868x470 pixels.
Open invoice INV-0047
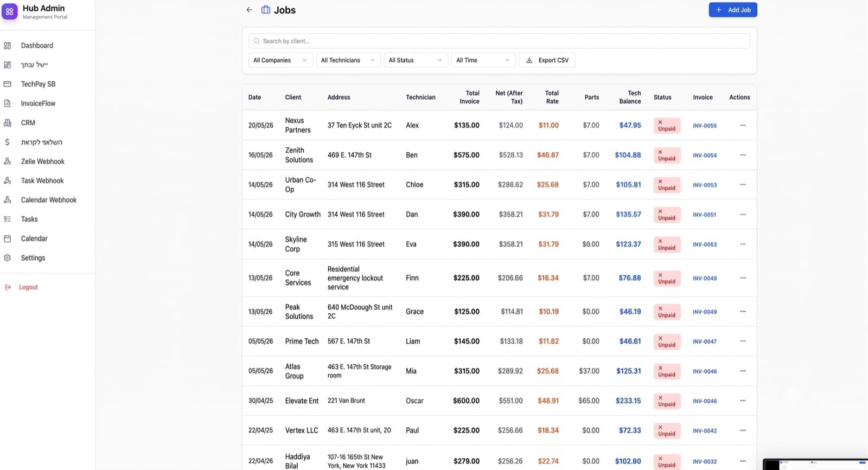tap(705, 342)
